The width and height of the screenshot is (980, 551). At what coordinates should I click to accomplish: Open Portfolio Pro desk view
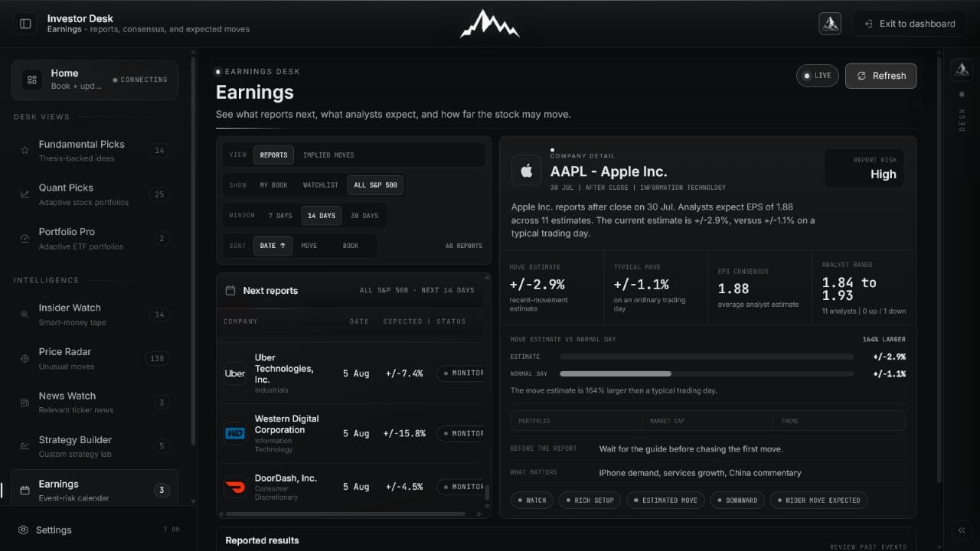point(94,239)
